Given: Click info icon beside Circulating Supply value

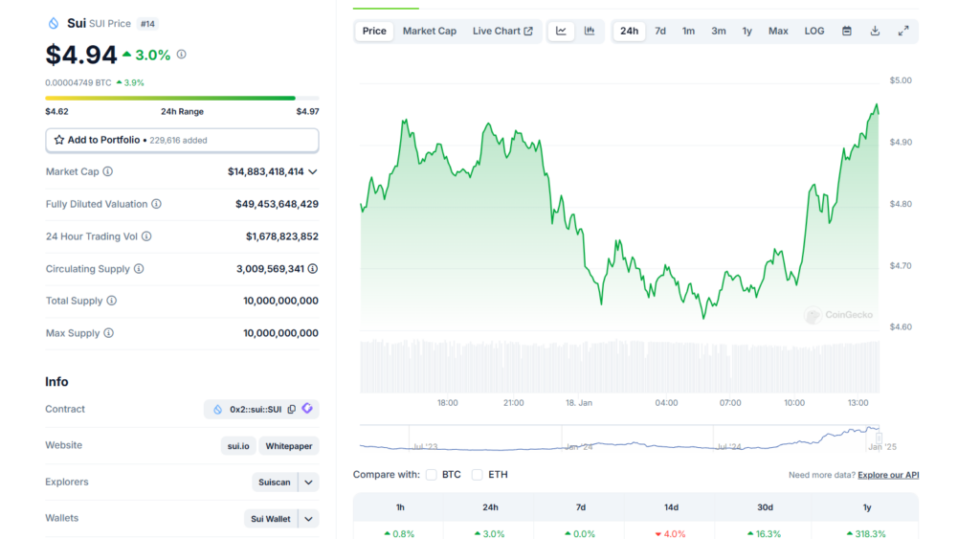Looking at the screenshot, I should [313, 269].
